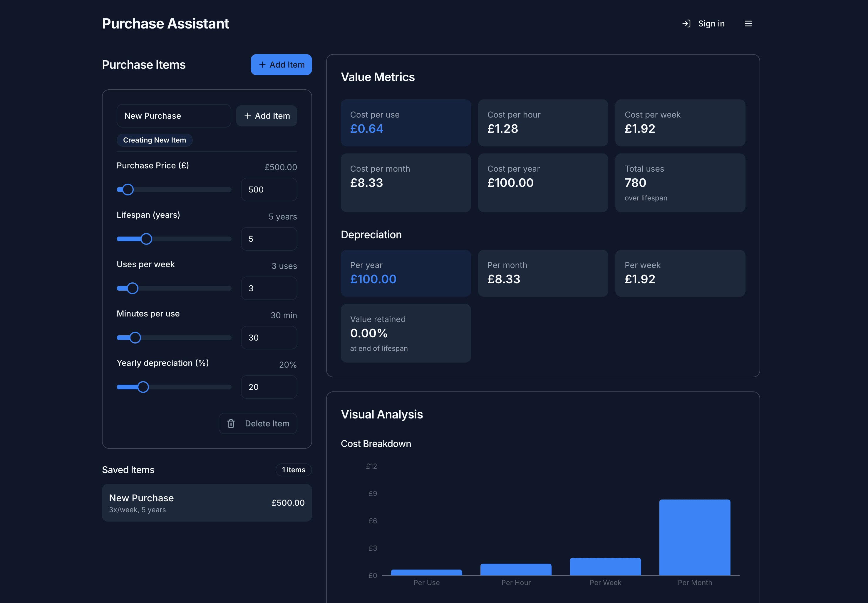Click the Yearly depreciation input showing 20
868x603 pixels.
(269, 387)
